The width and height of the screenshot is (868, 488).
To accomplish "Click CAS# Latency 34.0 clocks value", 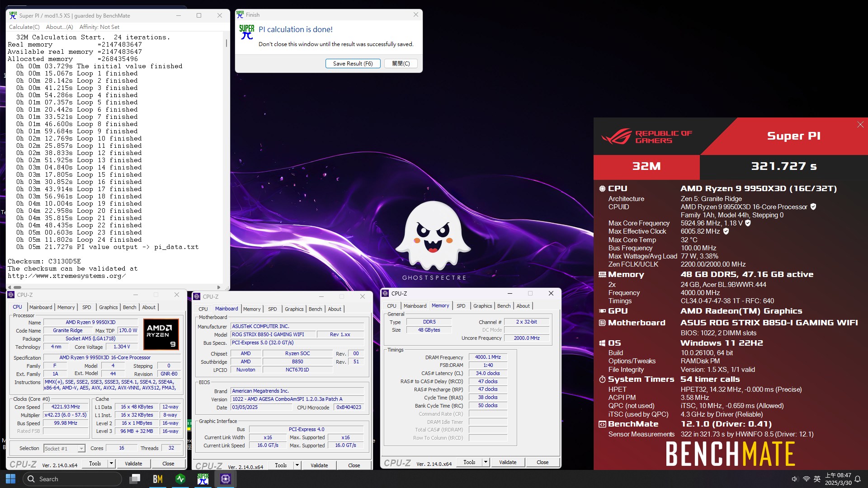I will coord(488,373).
